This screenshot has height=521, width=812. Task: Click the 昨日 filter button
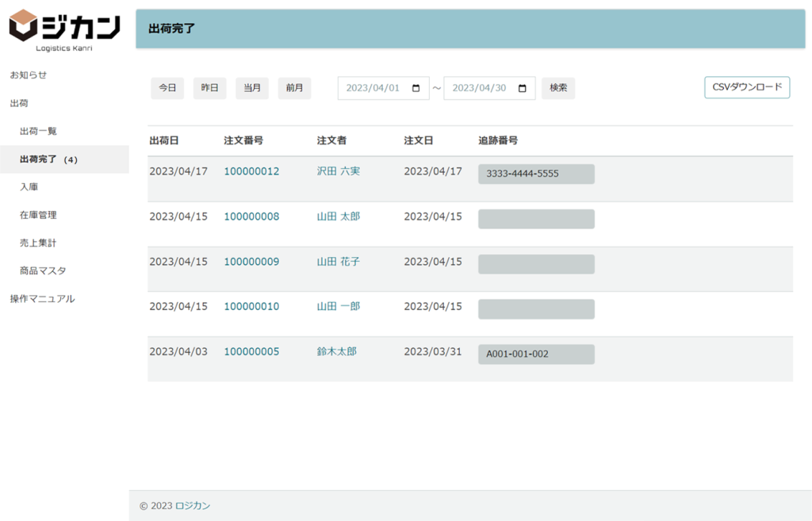coord(209,88)
